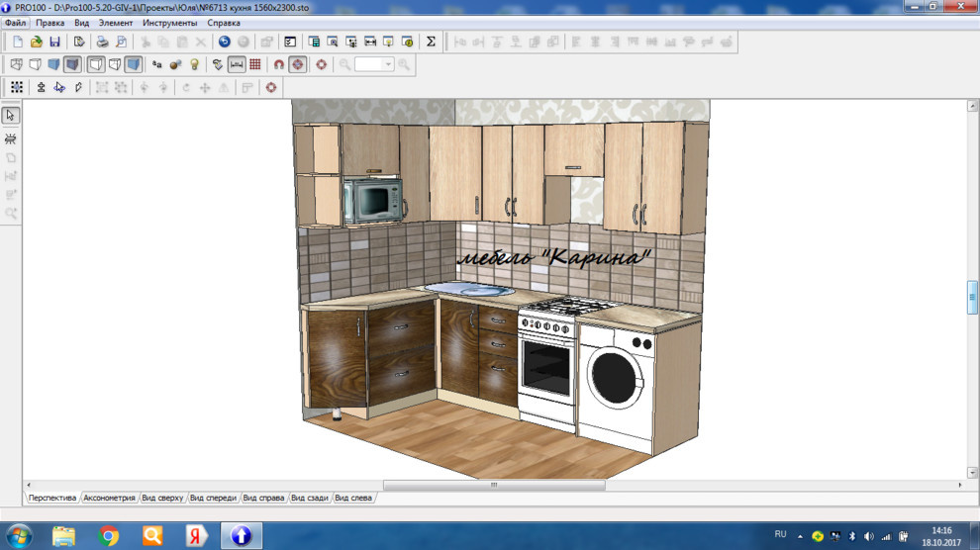Image resolution: width=980 pixels, height=550 pixels.
Task: Click the light bulb shading icon
Action: click(195, 64)
